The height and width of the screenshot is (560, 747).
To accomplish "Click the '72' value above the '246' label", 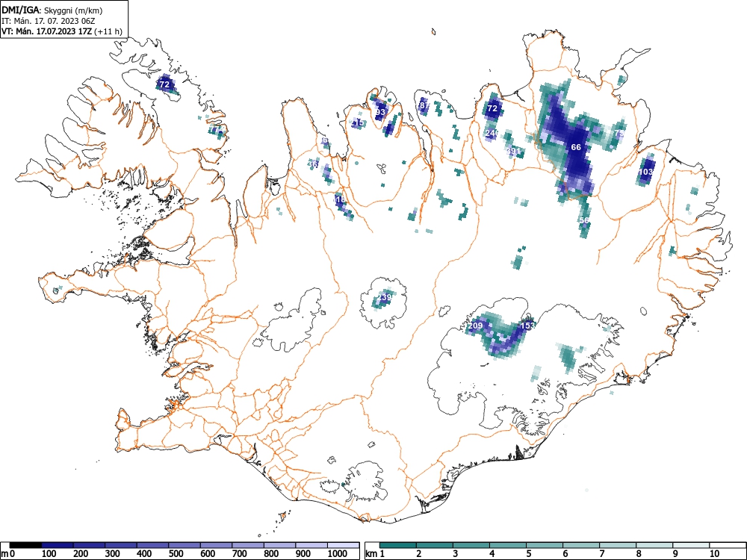I will click(x=492, y=108).
